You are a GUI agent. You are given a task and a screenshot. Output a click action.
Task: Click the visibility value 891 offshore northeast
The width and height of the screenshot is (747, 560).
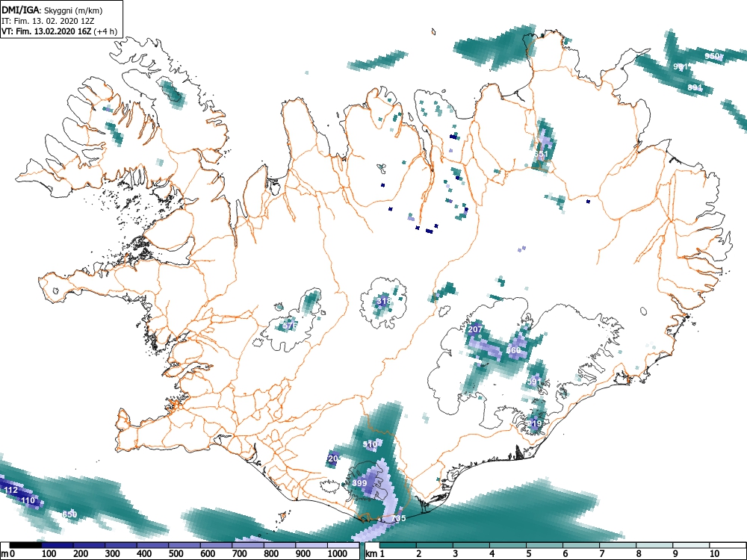tap(695, 87)
